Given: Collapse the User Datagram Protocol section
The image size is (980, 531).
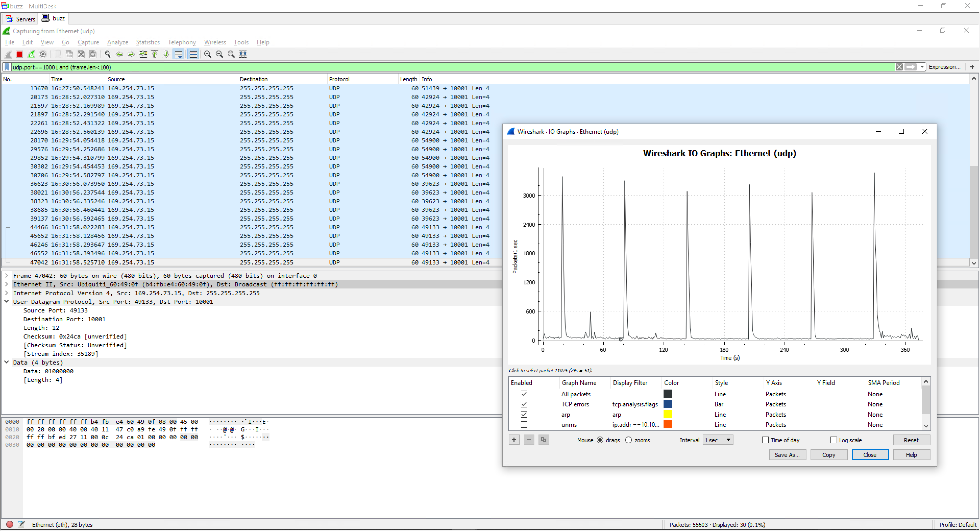Looking at the screenshot, I should click(6, 301).
